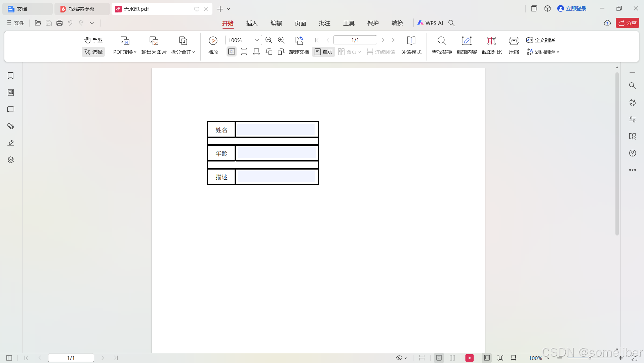Open the 保护 ribbon tab
This screenshot has width=644, height=363.
[373, 23]
